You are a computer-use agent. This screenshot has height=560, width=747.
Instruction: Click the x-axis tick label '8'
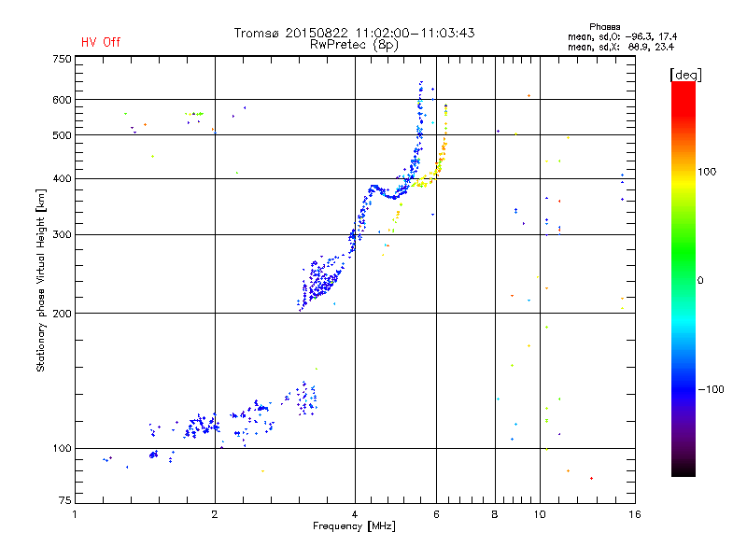(495, 514)
